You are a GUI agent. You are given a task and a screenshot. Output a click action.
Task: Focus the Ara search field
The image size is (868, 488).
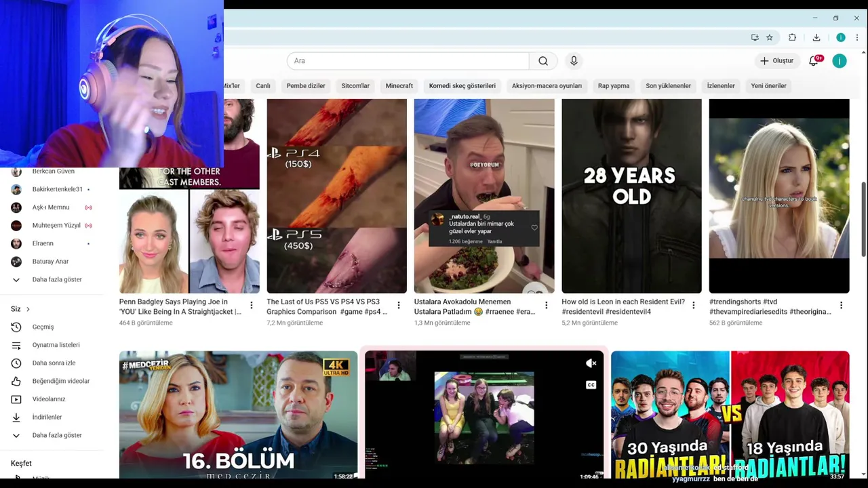tap(408, 61)
